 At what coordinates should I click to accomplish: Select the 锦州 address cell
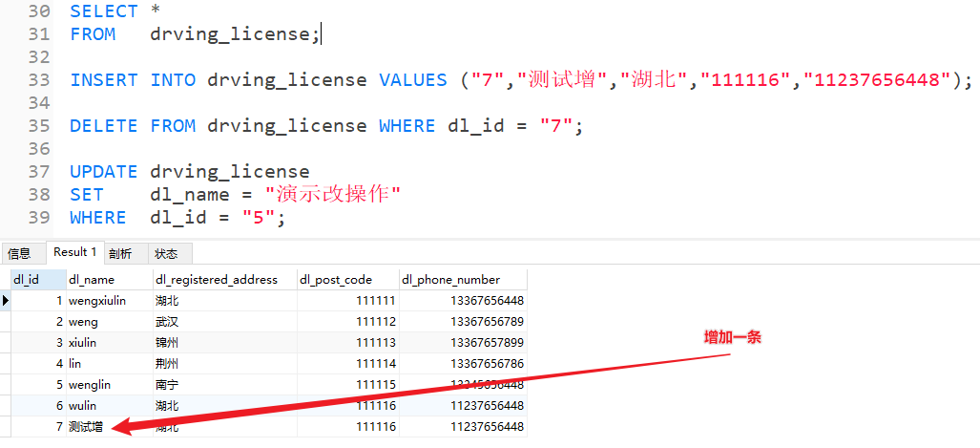(x=225, y=343)
